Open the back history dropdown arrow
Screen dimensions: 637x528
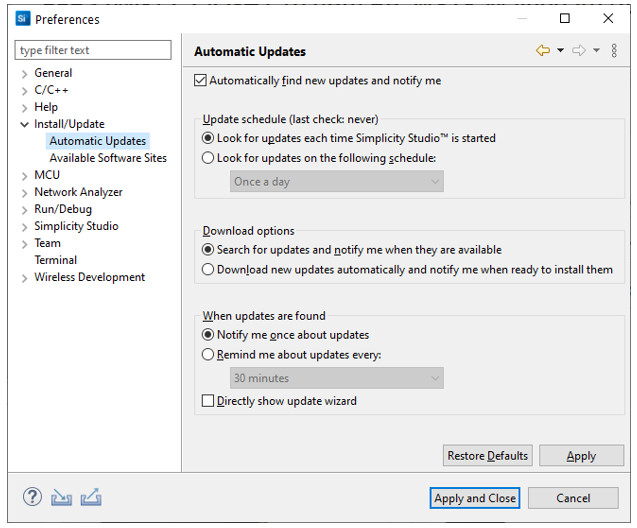point(560,51)
